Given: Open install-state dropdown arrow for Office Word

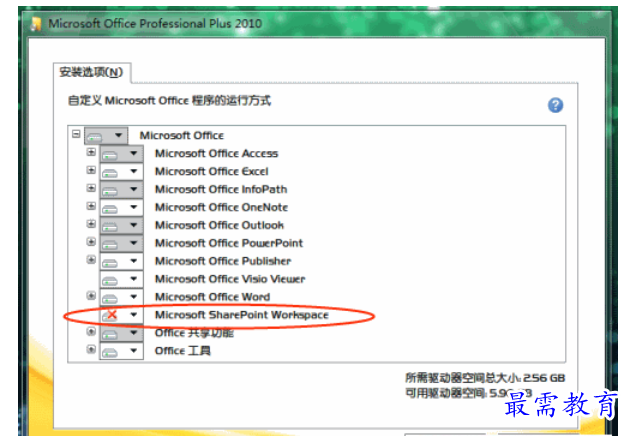Looking at the screenshot, I should tap(134, 297).
